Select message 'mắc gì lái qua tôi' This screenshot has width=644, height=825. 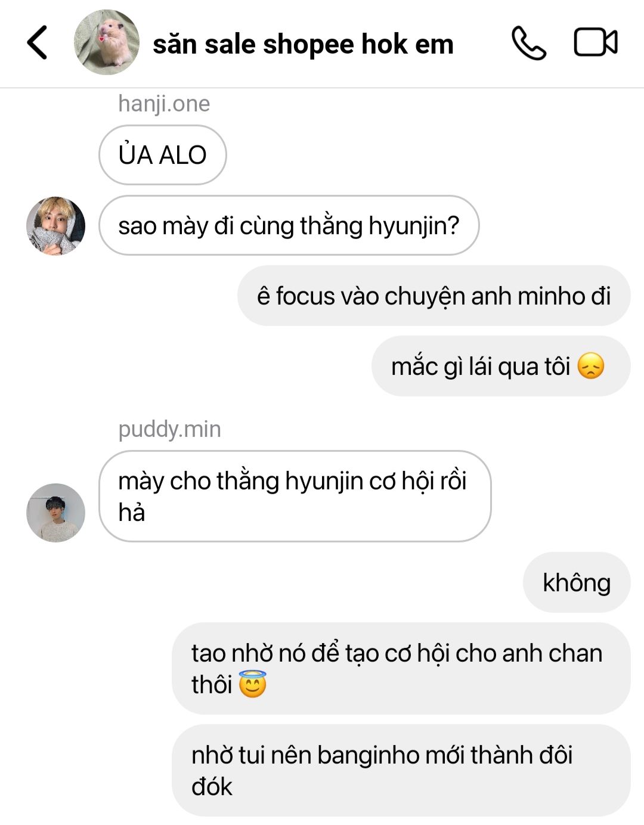click(501, 366)
